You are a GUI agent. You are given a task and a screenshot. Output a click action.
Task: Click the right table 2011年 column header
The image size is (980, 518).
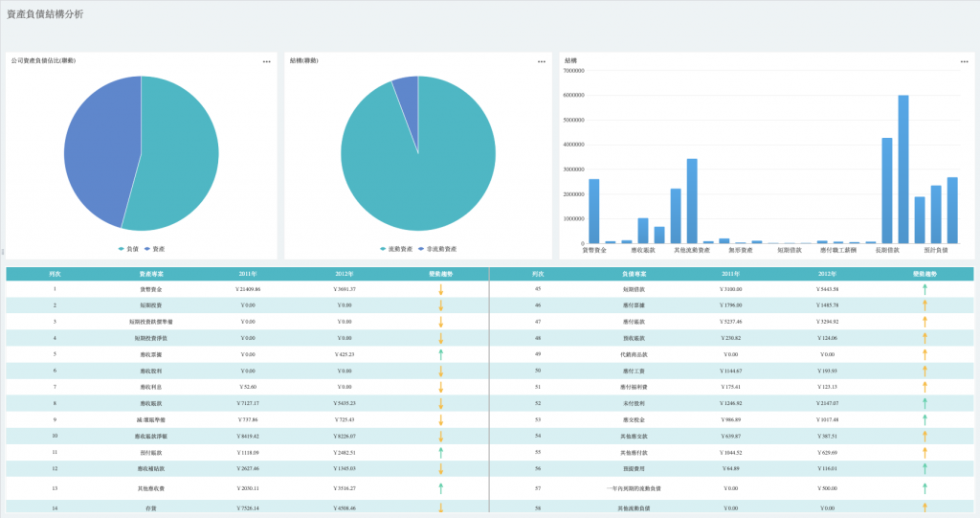click(x=730, y=274)
